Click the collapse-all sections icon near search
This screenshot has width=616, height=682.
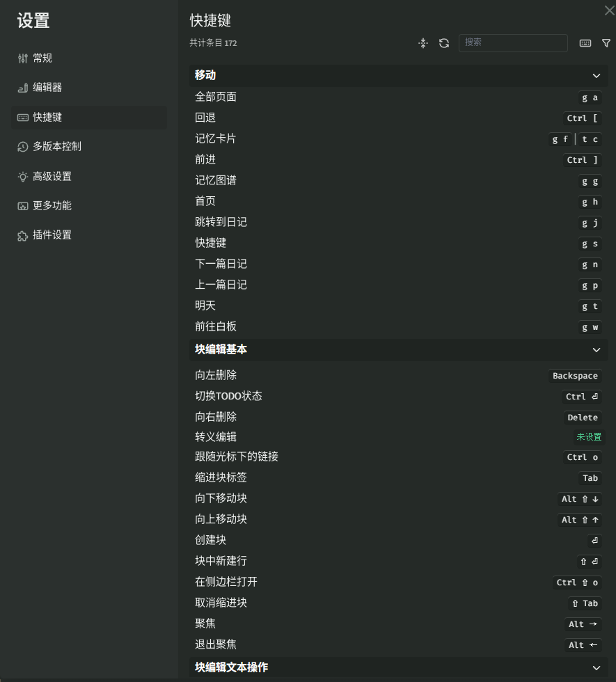422,43
